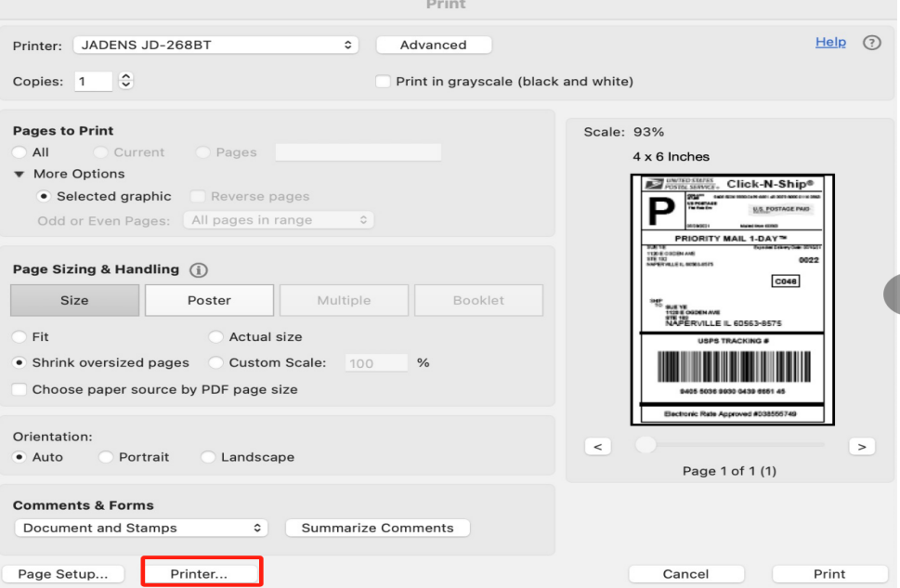Click the Summarize Comments button
Screen dimensions: 900x588
click(378, 528)
